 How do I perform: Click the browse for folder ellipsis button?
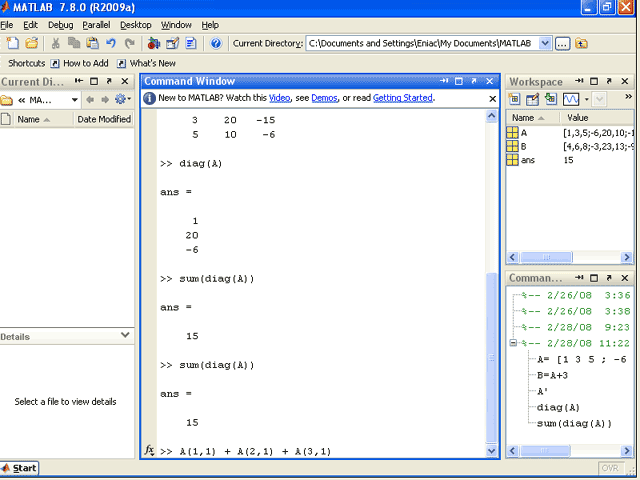562,43
